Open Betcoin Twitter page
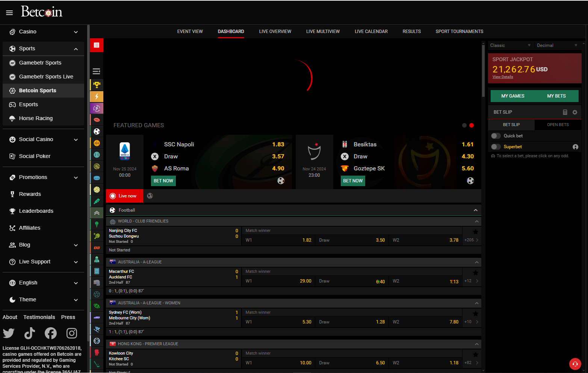588x373 pixels. coord(9,333)
